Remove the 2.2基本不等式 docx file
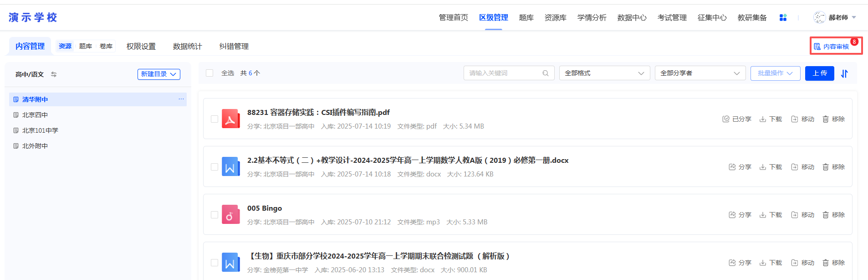The height and width of the screenshot is (280, 868). pos(833,167)
